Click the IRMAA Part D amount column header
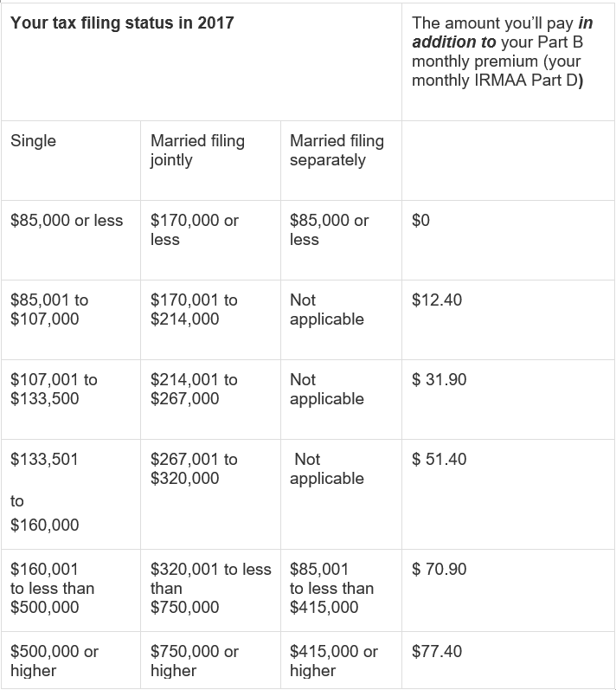The height and width of the screenshot is (690, 616). click(x=503, y=52)
